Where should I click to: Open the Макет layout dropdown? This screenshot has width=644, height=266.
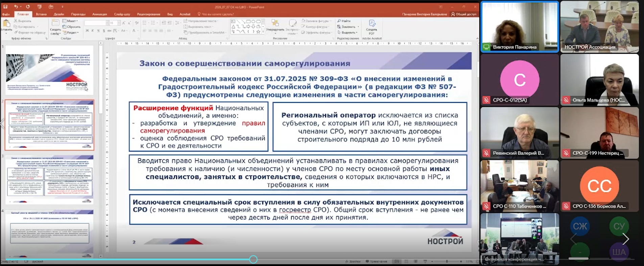[70, 21]
